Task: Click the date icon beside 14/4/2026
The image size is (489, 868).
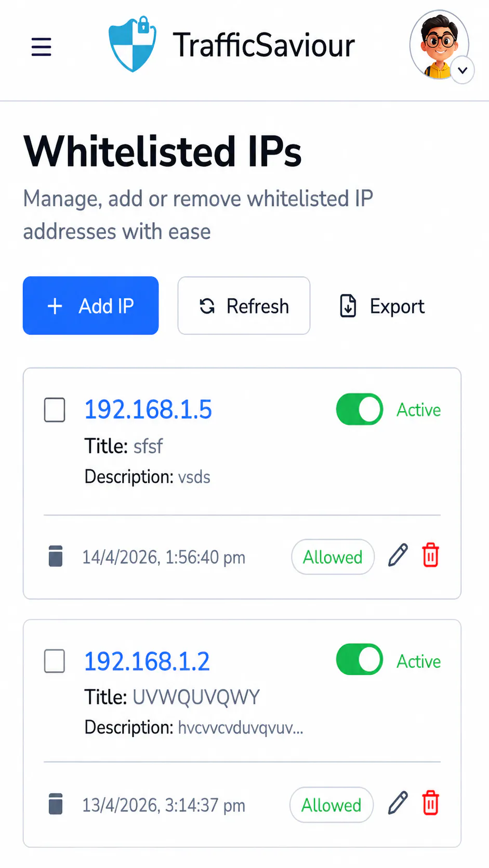Action: (56, 556)
